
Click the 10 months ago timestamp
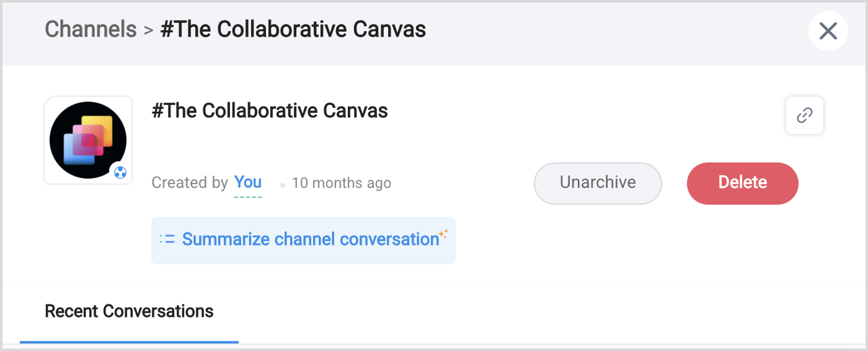tap(341, 183)
